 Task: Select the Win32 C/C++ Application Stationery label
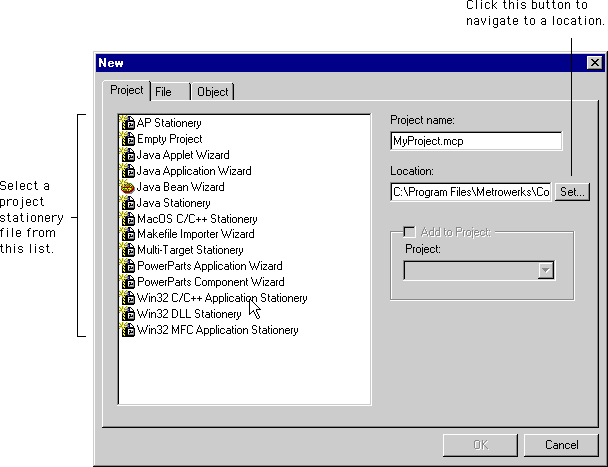pos(222,298)
